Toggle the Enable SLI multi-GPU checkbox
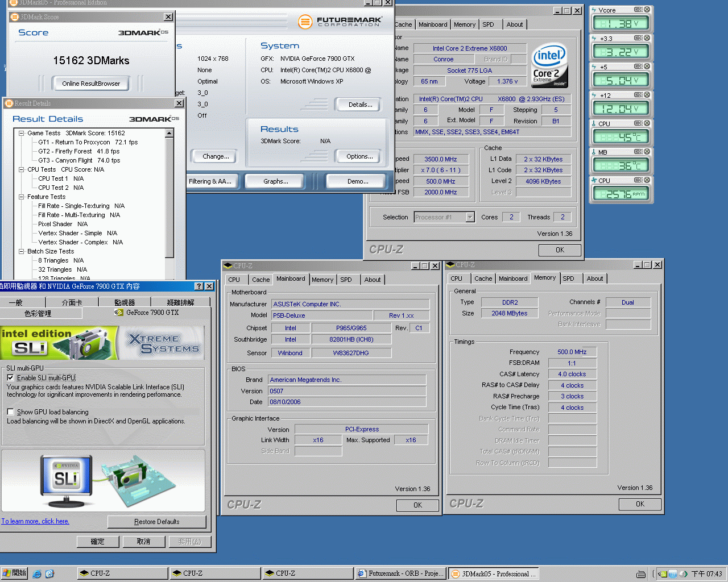The width and height of the screenshot is (728, 582). click(10, 378)
